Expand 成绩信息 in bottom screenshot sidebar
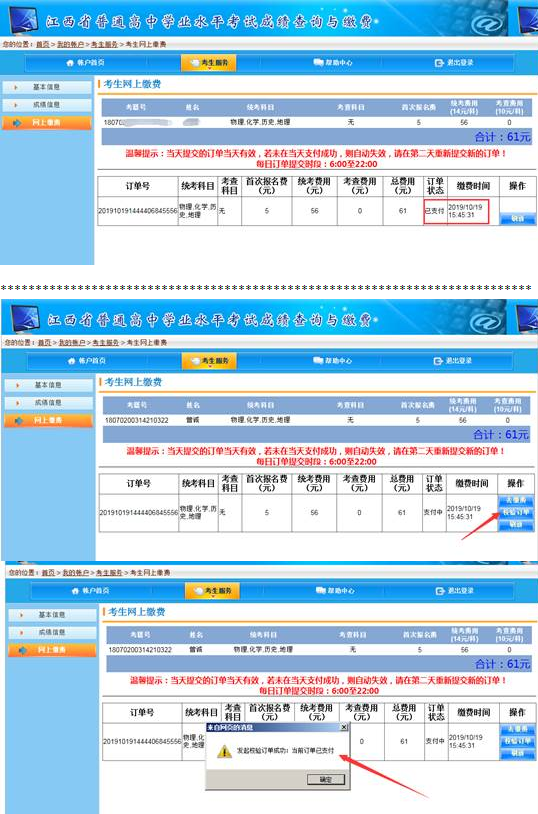This screenshot has width=538, height=814. [x=52, y=633]
